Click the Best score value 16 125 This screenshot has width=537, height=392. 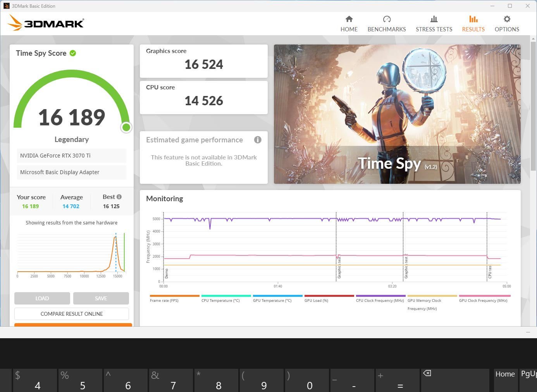click(x=111, y=206)
